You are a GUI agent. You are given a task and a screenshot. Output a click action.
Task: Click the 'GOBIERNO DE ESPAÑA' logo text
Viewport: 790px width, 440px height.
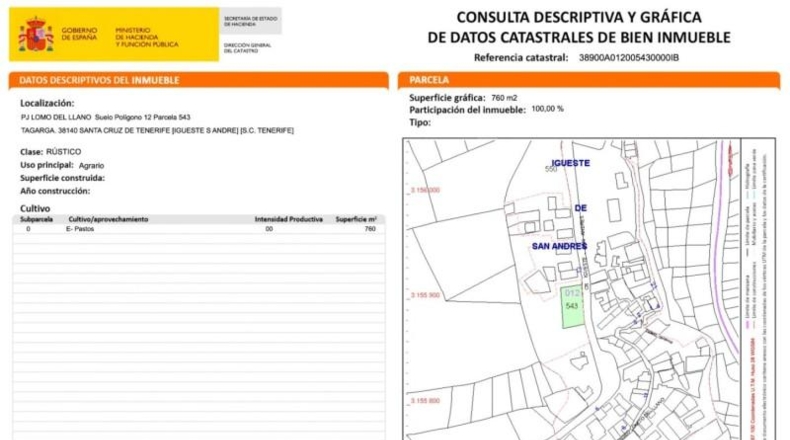click(79, 34)
